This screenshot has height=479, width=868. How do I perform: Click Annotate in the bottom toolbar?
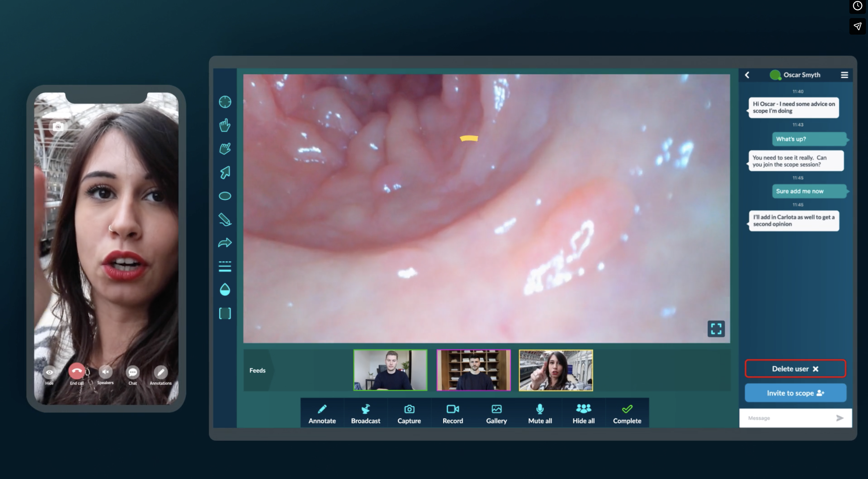(x=322, y=413)
